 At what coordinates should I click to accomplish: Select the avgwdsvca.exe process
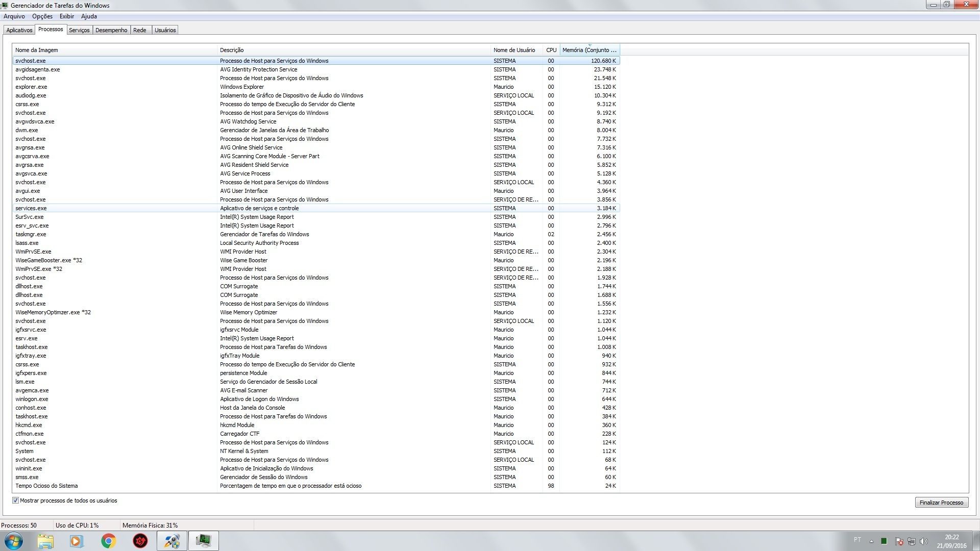click(316, 121)
